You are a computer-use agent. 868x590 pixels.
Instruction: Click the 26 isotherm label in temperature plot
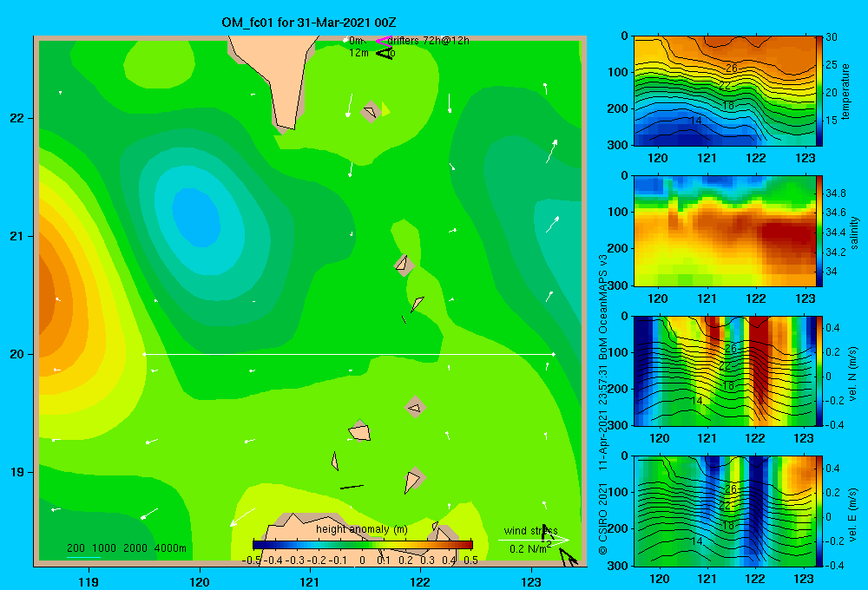coord(731,68)
